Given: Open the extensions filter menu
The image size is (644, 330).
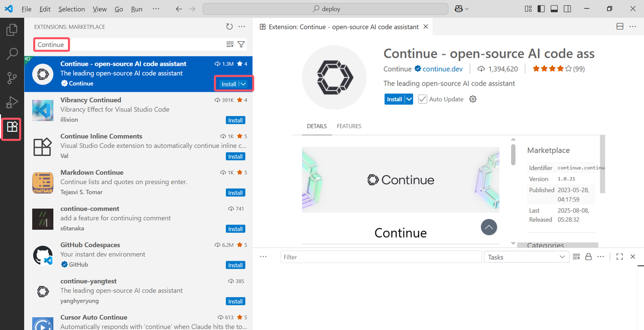Looking at the screenshot, I should click(x=242, y=44).
